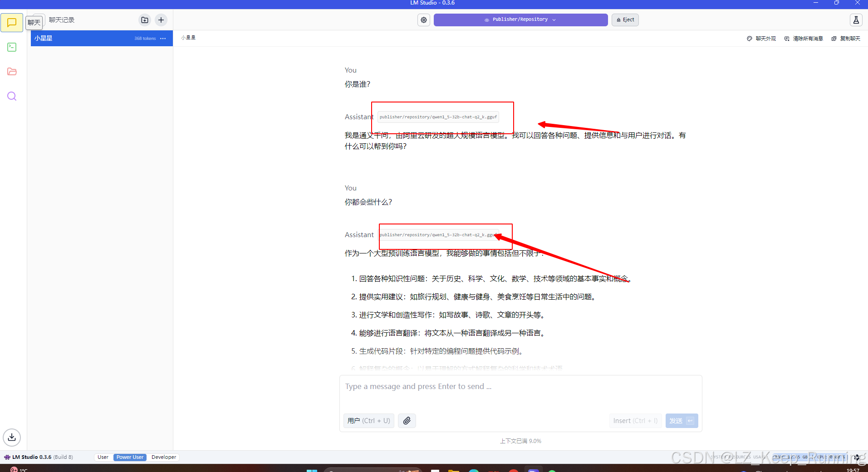The image size is (868, 472).
Task: Switch to Developer mode
Action: (x=164, y=457)
